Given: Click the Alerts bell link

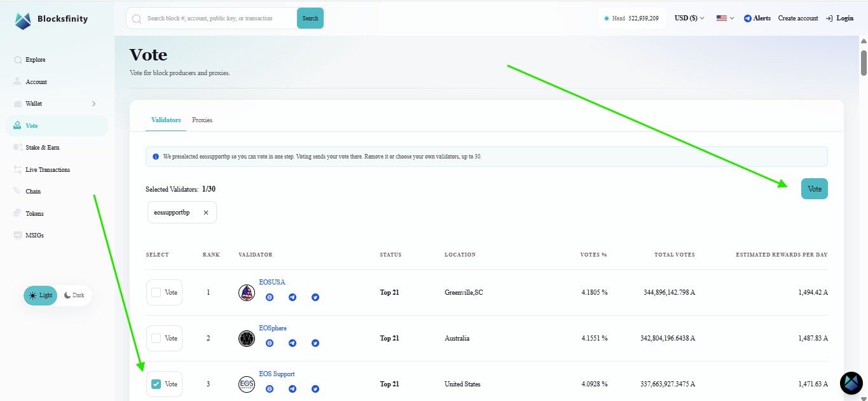Looking at the screenshot, I should [x=757, y=18].
